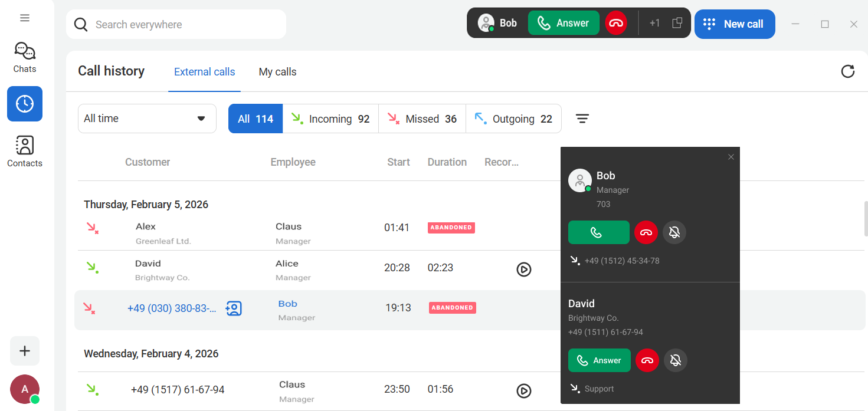Switch to the My calls tab
Image resolution: width=868 pixels, height=411 pixels.
click(277, 72)
